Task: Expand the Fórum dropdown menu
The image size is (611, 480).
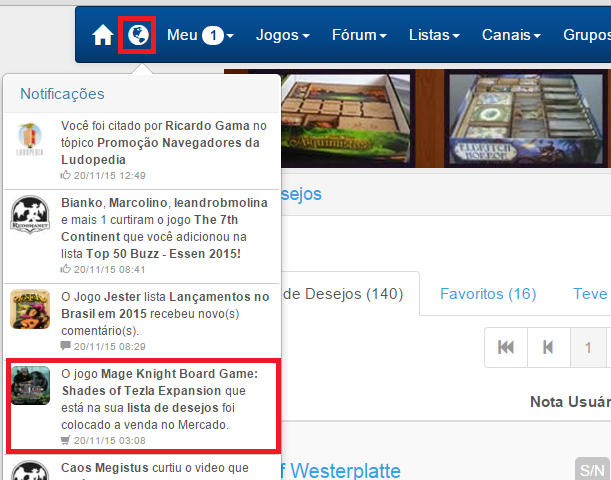Action: [359, 36]
